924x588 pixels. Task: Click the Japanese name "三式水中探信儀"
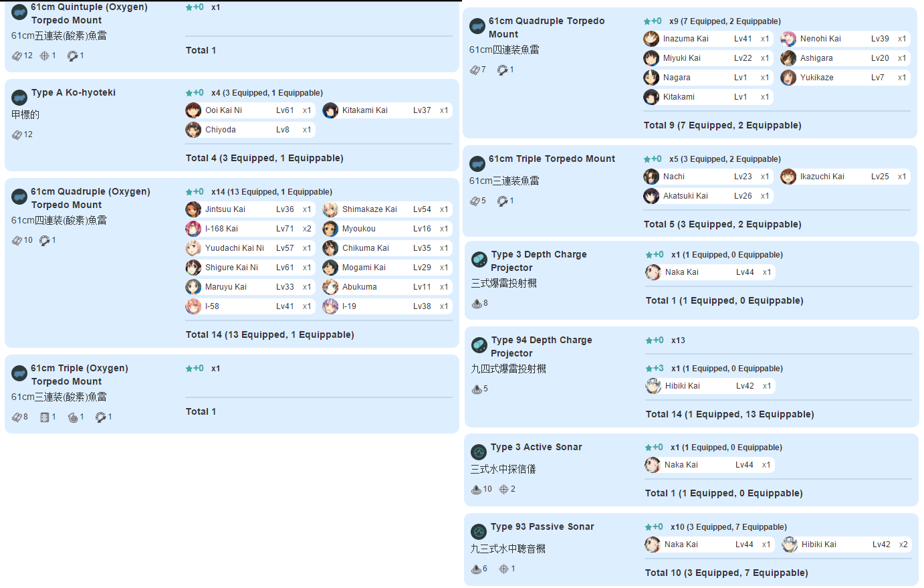(503, 469)
